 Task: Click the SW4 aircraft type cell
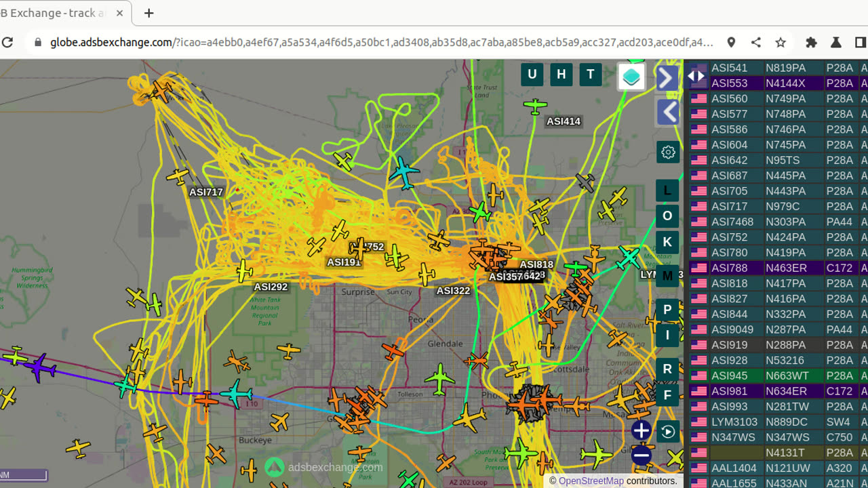(838, 422)
